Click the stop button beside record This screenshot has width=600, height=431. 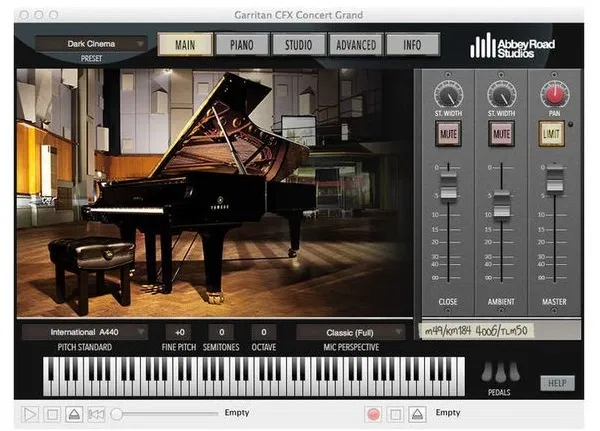tap(396, 413)
